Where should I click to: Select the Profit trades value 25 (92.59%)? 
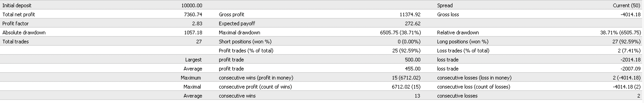point(406,51)
